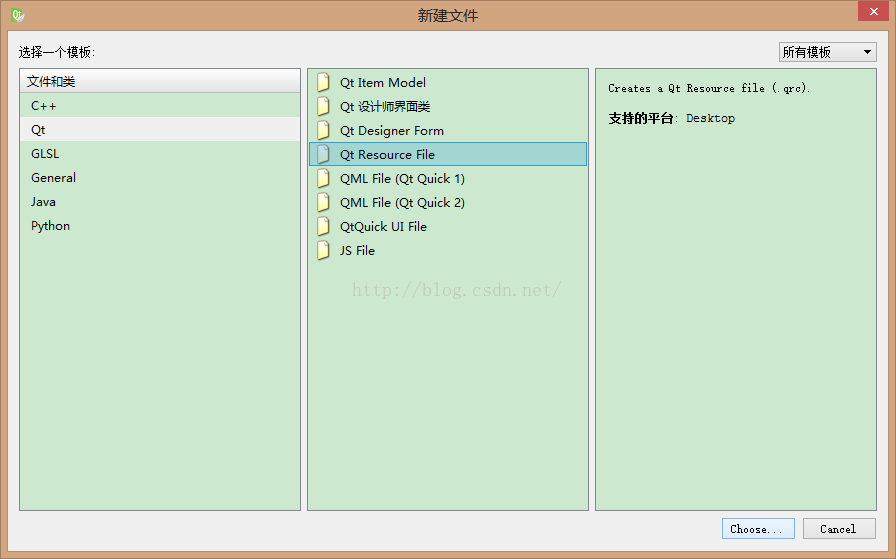Select the Java category
This screenshot has height=559, width=896.
pyautogui.click(x=160, y=202)
